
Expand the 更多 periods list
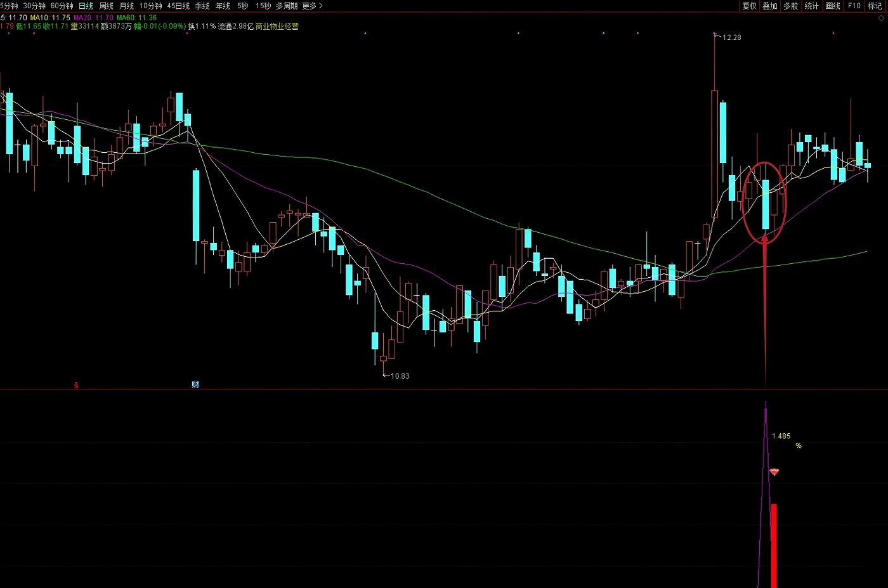(x=312, y=6)
